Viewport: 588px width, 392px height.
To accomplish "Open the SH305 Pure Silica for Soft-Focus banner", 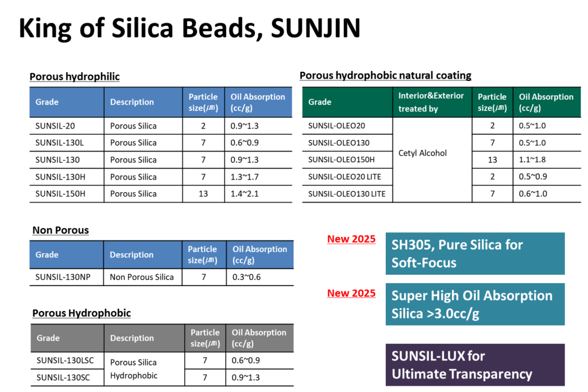I will point(475,254).
